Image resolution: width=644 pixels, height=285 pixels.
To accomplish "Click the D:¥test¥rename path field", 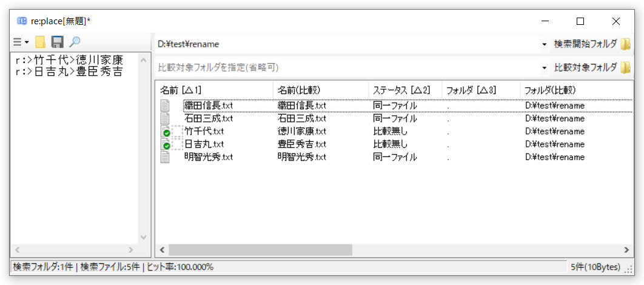I will pyautogui.click(x=347, y=44).
